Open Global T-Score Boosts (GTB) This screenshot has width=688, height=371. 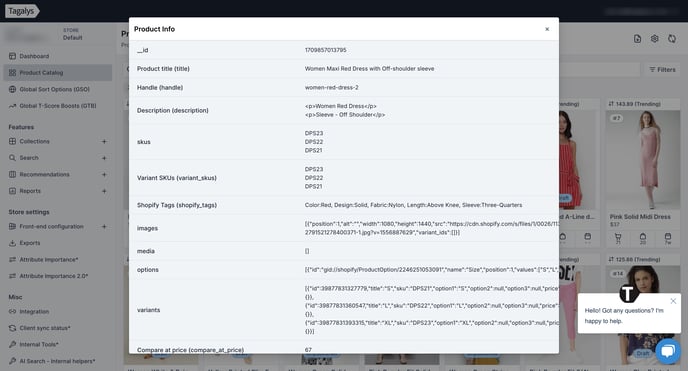point(58,106)
